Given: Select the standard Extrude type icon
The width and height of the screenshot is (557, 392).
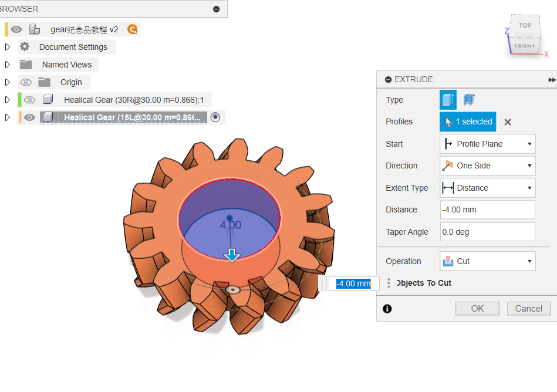Looking at the screenshot, I should 448,100.
